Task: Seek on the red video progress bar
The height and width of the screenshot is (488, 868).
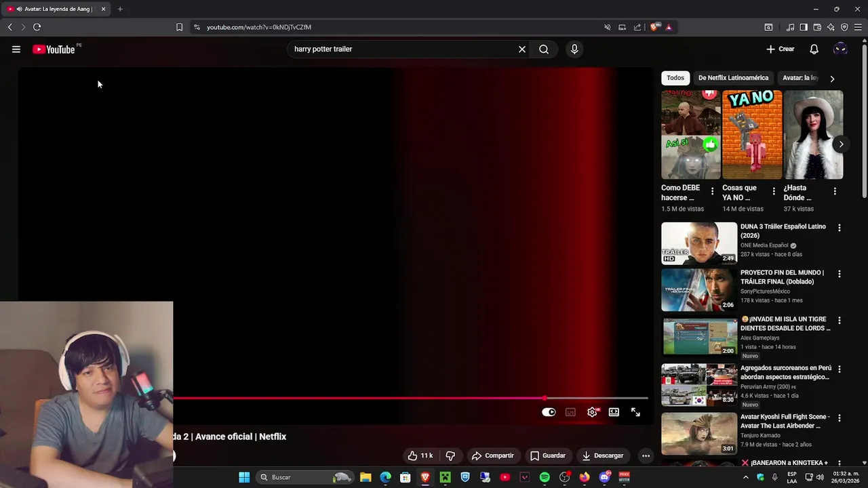Action: [x=411, y=398]
